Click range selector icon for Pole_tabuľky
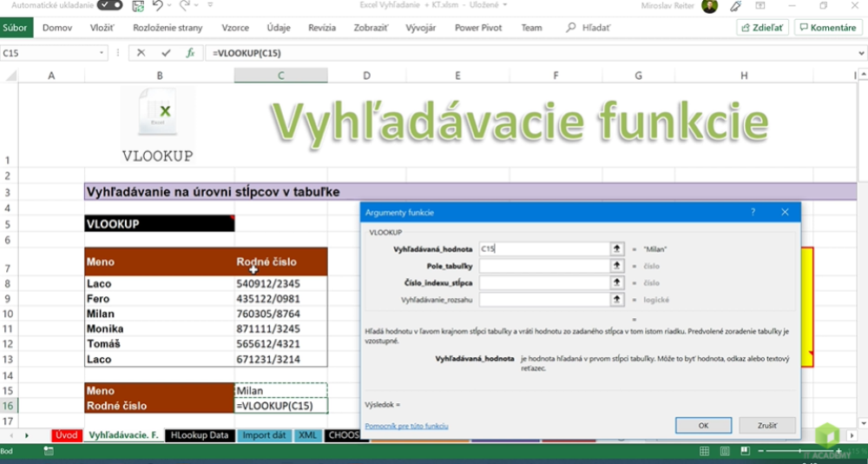The height and width of the screenshot is (464, 868). [x=617, y=266]
